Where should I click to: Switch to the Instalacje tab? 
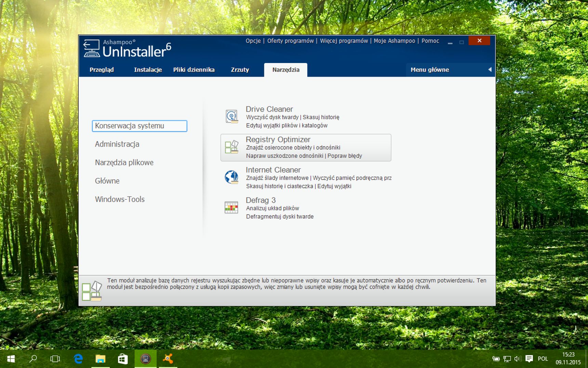pyautogui.click(x=148, y=70)
